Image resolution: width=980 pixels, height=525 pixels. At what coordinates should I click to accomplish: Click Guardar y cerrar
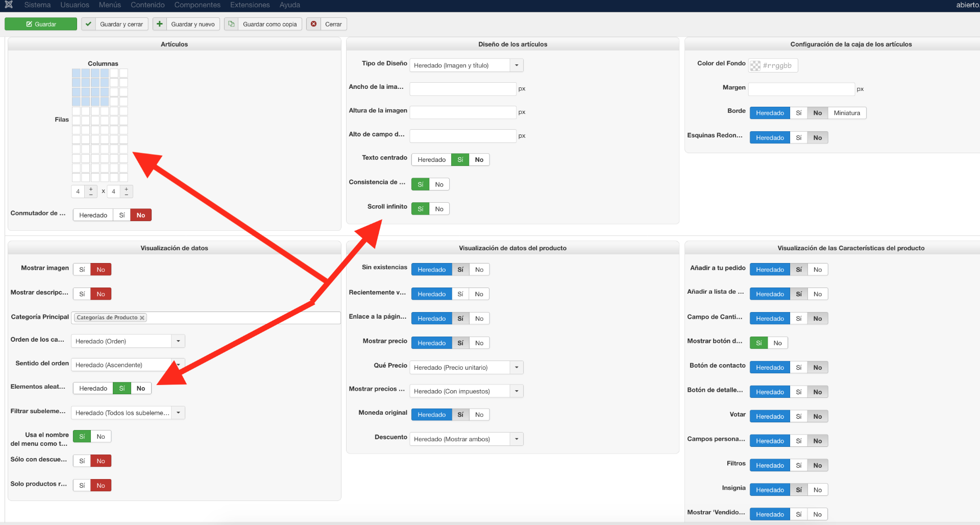click(115, 24)
